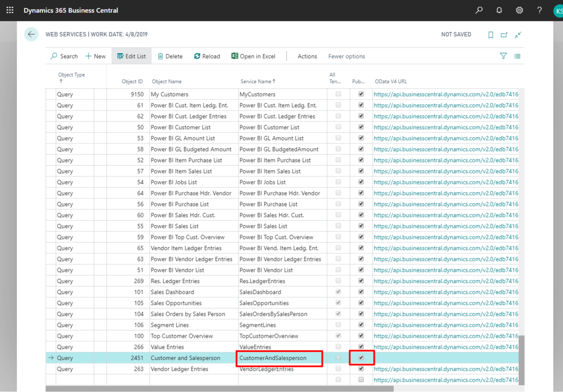Sort by Object Type column header
The height and width of the screenshot is (392, 563).
point(71,77)
